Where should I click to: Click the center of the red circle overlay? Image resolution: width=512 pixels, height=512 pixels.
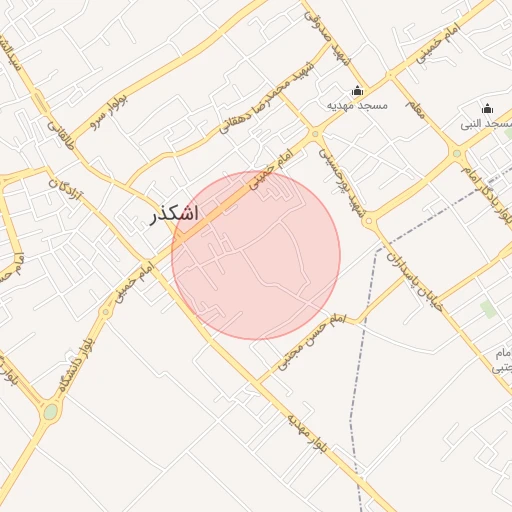point(256,255)
